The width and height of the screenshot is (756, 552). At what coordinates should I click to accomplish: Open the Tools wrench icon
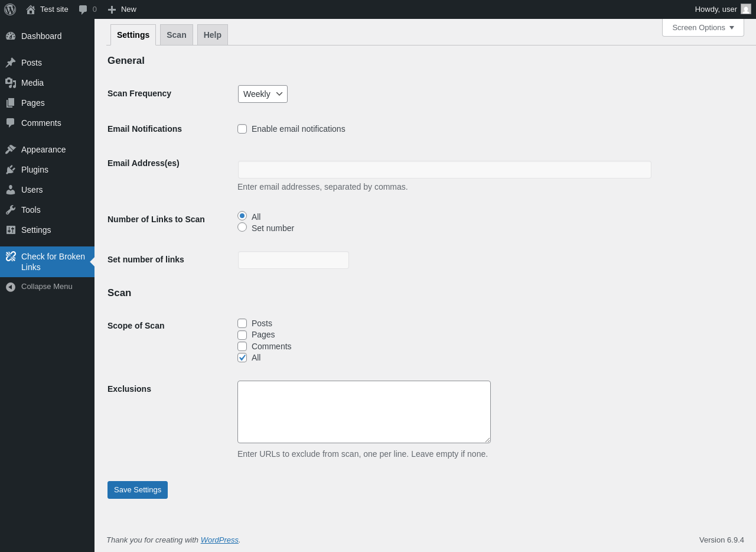click(11, 210)
